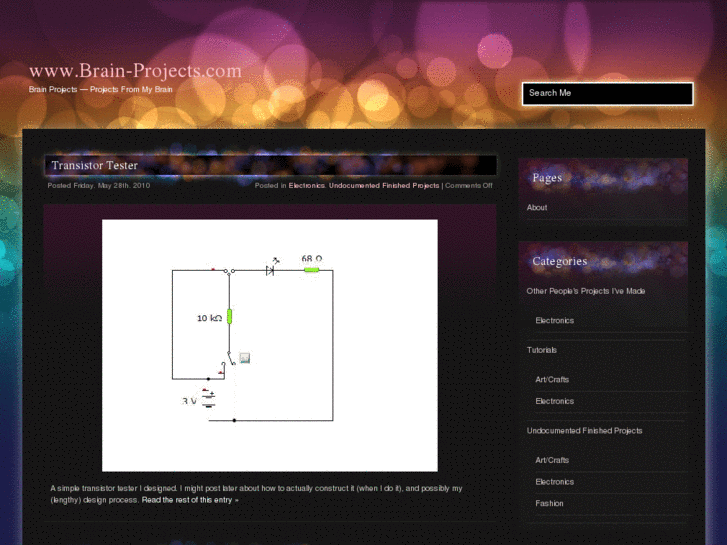The height and width of the screenshot is (545, 727).
Task: Open Electronics under Tutorials
Action: coord(555,401)
